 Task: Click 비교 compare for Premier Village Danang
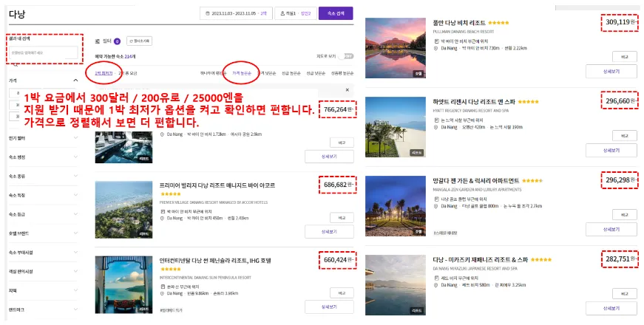point(342,217)
